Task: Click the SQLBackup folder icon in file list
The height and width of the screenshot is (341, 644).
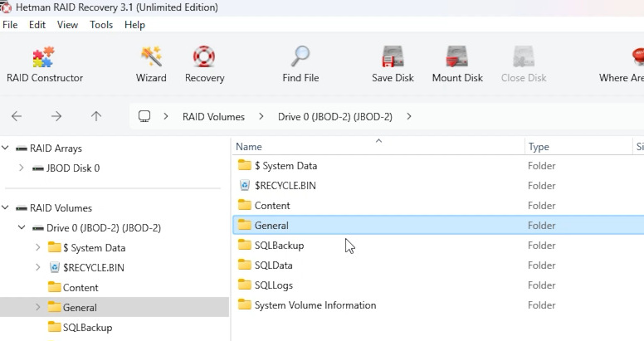Action: [244, 245]
